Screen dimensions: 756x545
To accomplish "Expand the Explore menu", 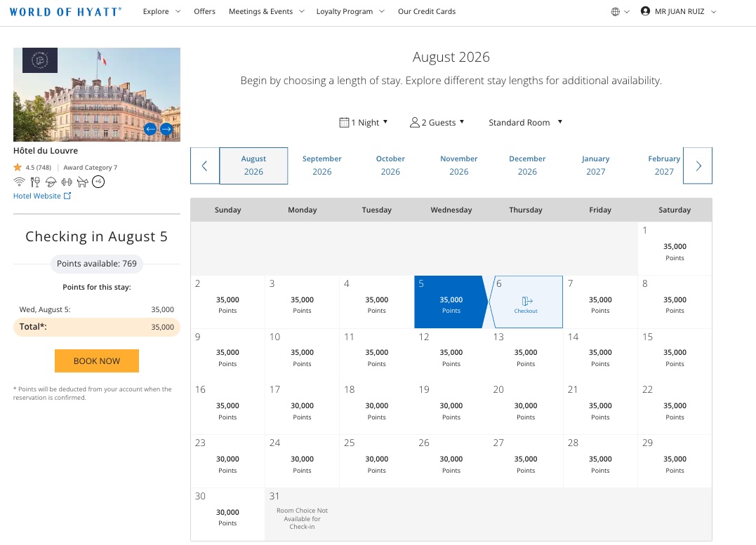I will click(x=161, y=11).
